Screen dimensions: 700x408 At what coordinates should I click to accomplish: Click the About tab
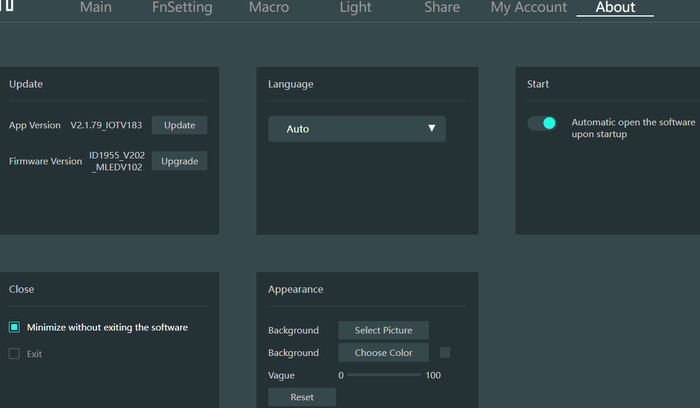tap(615, 8)
